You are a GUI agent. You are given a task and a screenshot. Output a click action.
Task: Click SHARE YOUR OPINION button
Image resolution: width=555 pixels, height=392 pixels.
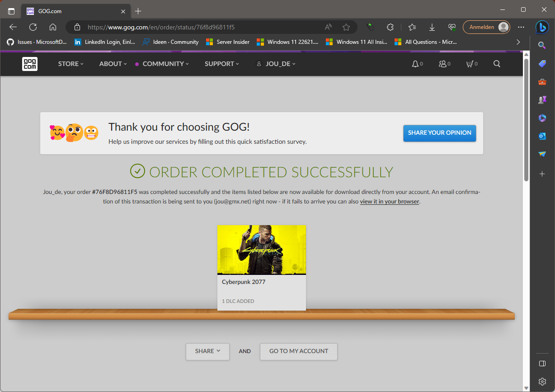pyautogui.click(x=439, y=133)
